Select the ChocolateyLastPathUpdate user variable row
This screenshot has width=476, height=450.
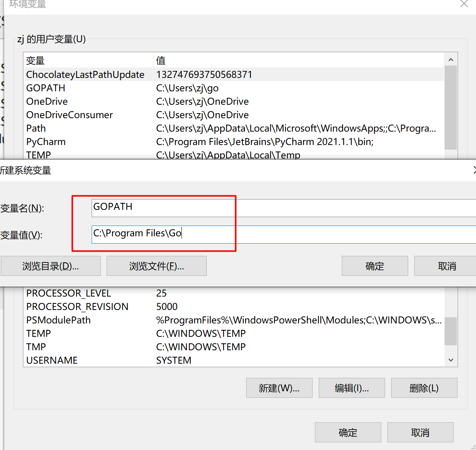(x=85, y=74)
